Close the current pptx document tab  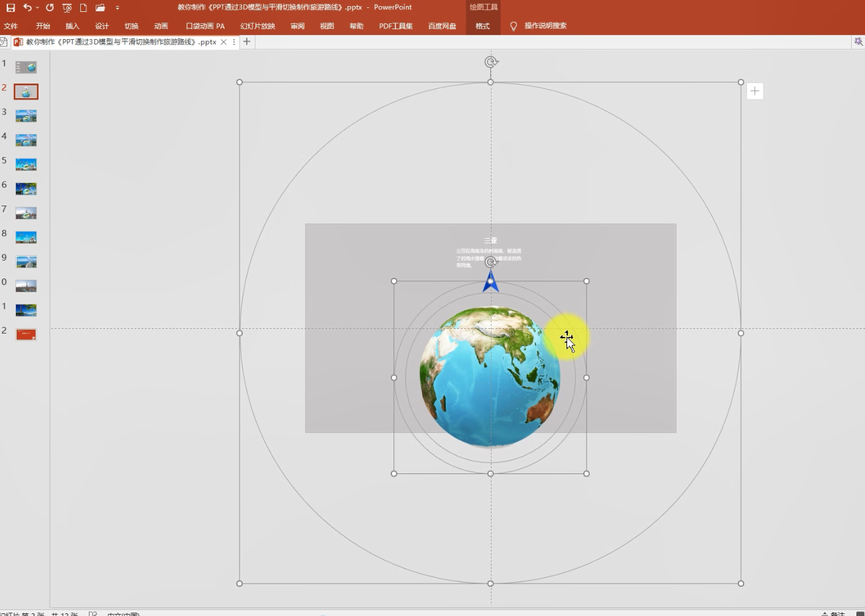(x=224, y=42)
